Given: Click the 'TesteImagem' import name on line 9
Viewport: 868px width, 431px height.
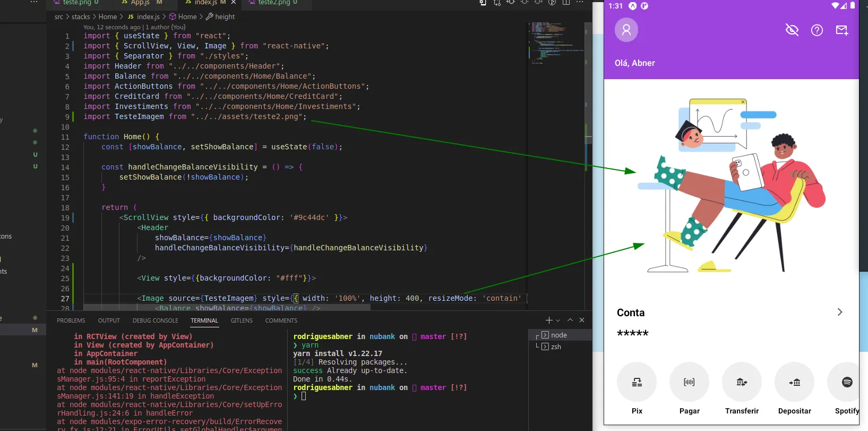Looking at the screenshot, I should pyautogui.click(x=139, y=117).
